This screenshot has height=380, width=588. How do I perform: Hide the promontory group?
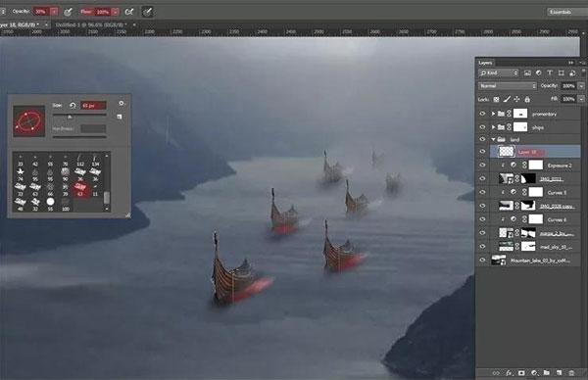pos(482,114)
